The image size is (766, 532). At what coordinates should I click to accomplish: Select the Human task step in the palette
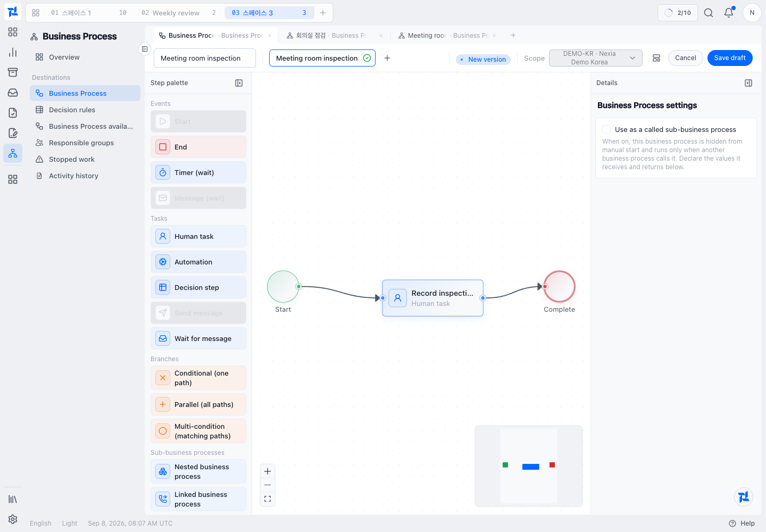point(198,236)
